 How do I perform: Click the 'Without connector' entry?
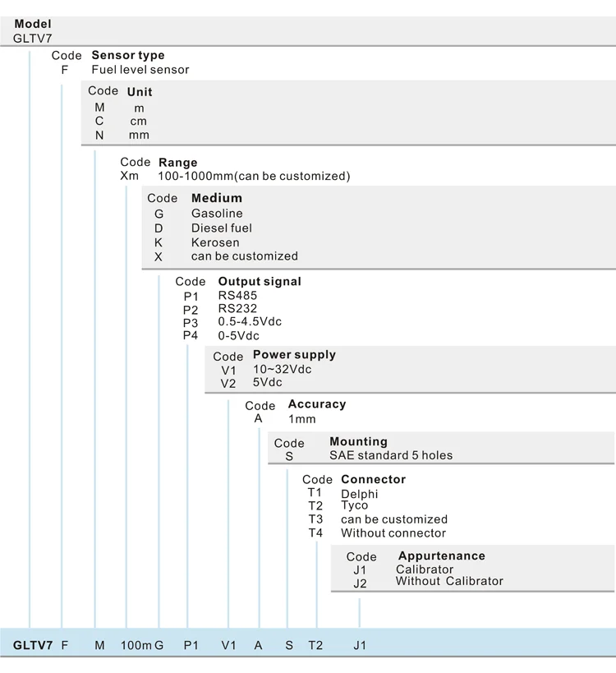pyautogui.click(x=393, y=533)
